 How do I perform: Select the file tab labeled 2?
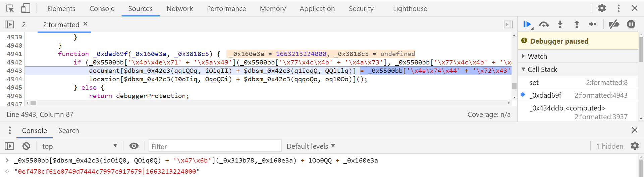click(24, 25)
